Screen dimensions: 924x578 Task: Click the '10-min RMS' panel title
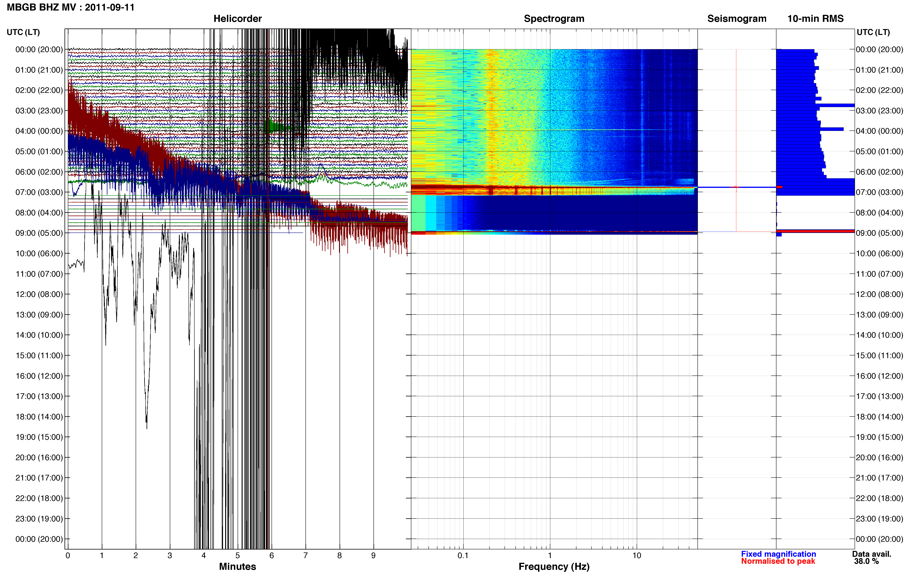[x=816, y=18]
